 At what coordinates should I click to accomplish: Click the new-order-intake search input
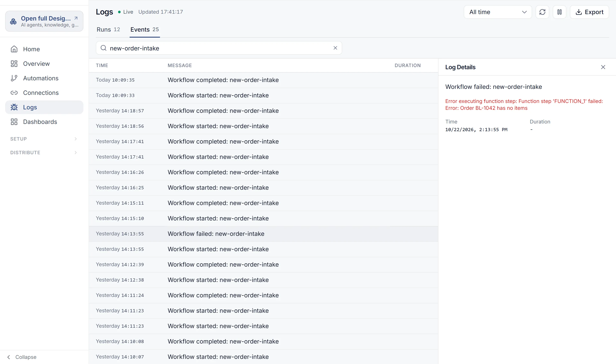(x=219, y=48)
